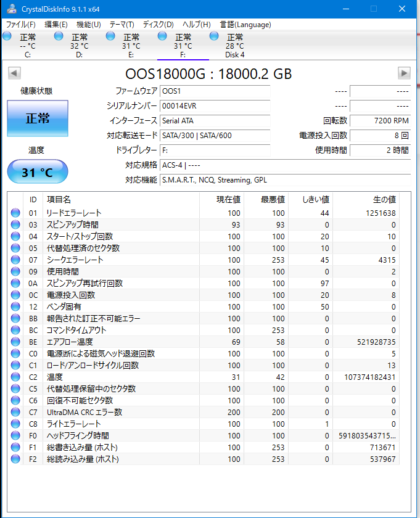The height and width of the screenshot is (518, 420).
Task: Click the 生の値 column header
Action: [x=366, y=200]
